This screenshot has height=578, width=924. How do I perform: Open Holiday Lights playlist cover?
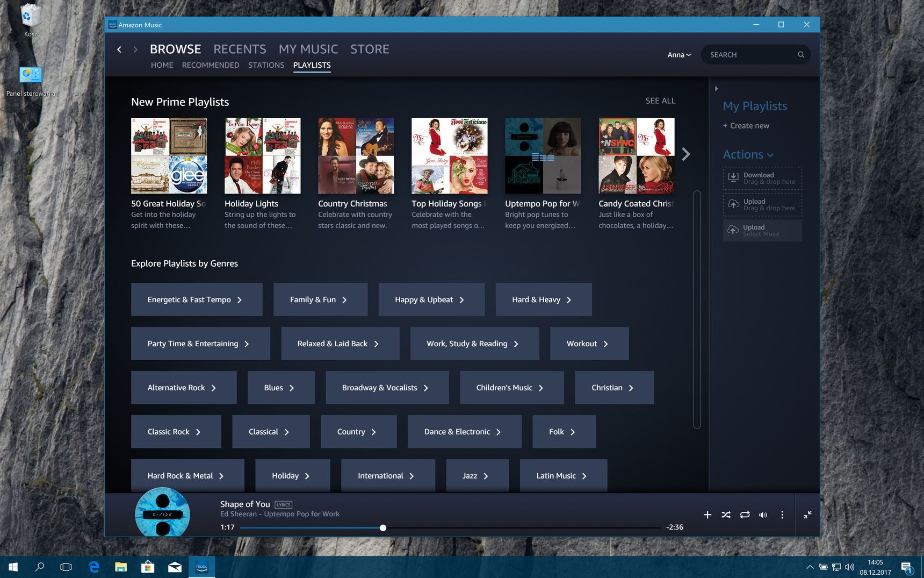tap(263, 156)
